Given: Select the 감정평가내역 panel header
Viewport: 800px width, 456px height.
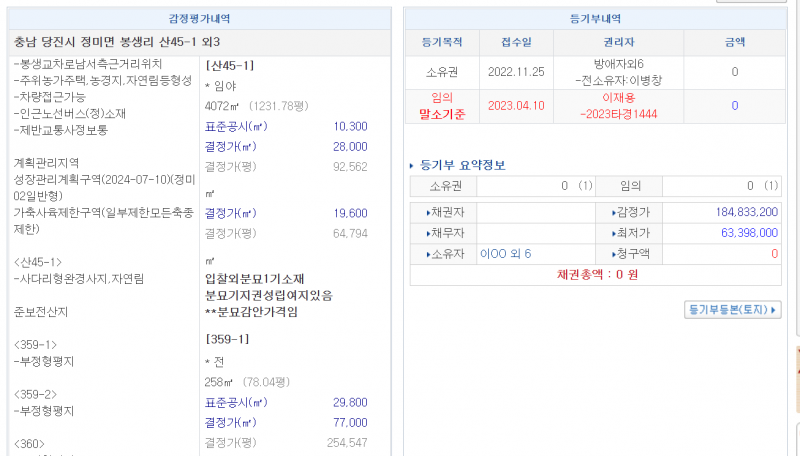Looking at the screenshot, I should click(x=197, y=19).
